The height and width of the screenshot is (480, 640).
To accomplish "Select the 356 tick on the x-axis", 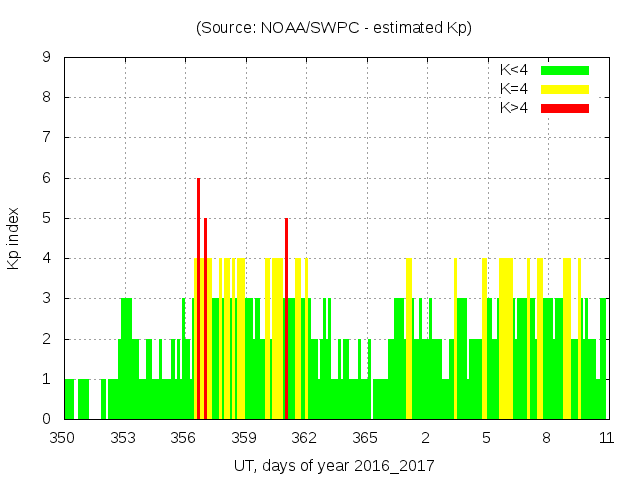I will click(x=184, y=437).
